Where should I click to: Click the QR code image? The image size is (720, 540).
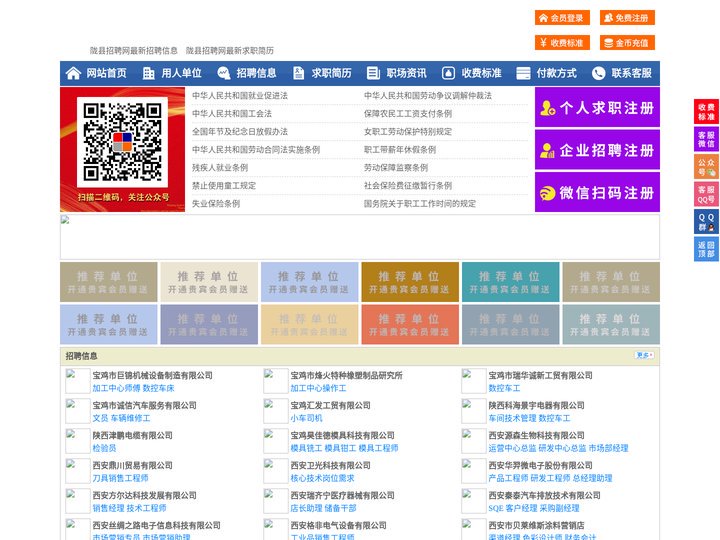click(122, 142)
